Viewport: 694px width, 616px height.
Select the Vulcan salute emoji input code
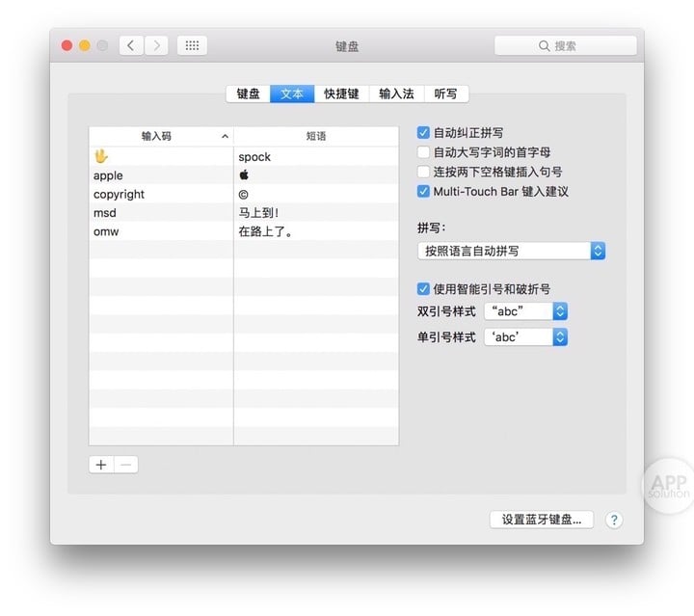click(x=101, y=156)
